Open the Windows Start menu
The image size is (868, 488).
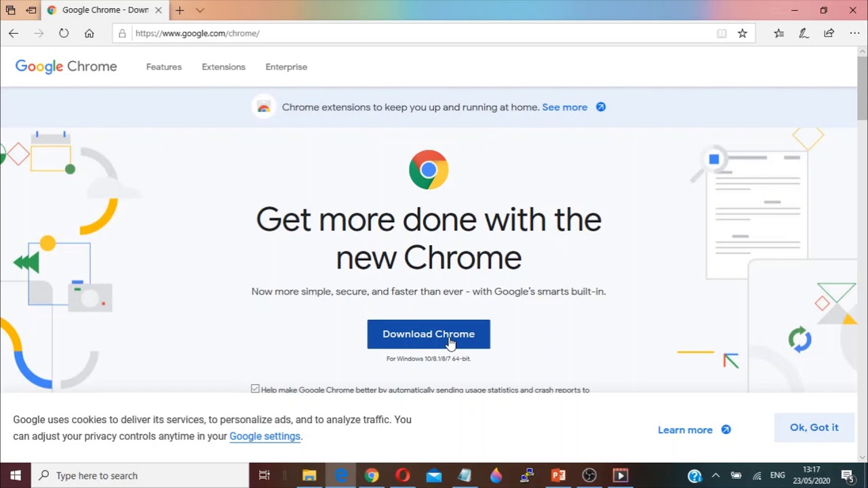click(x=16, y=476)
